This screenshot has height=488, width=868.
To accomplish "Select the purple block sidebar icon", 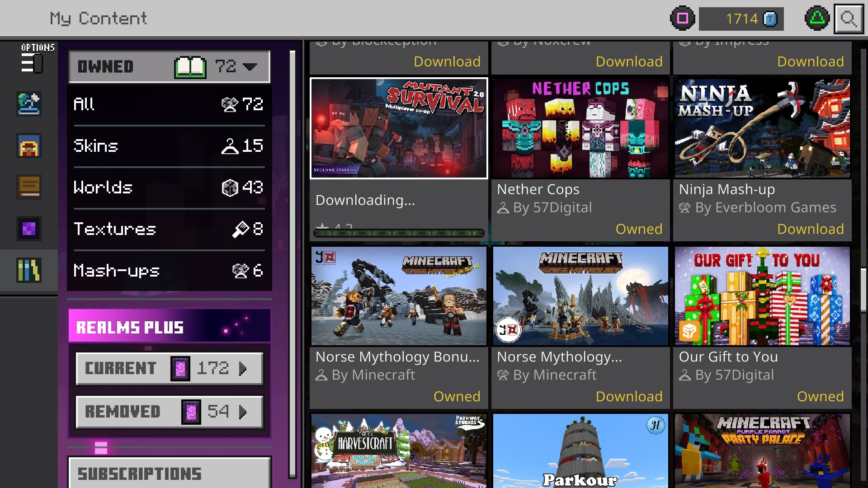I will coord(29,229).
